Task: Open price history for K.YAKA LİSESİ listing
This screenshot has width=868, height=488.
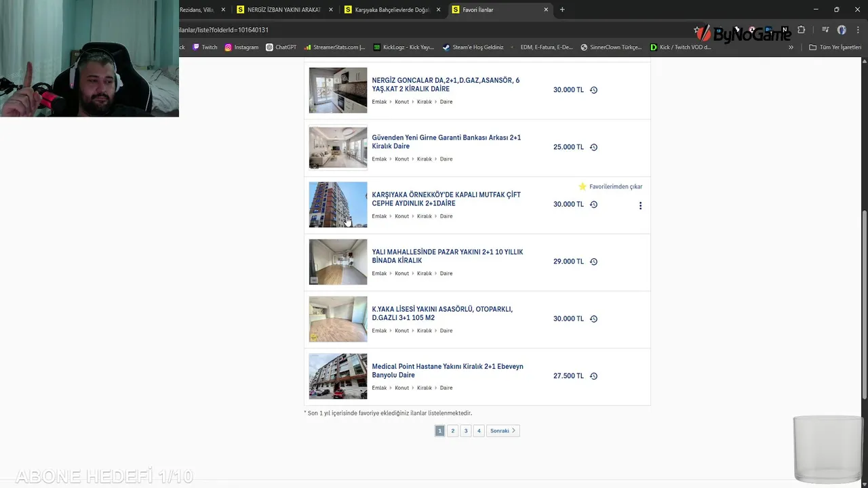Action: (x=593, y=319)
